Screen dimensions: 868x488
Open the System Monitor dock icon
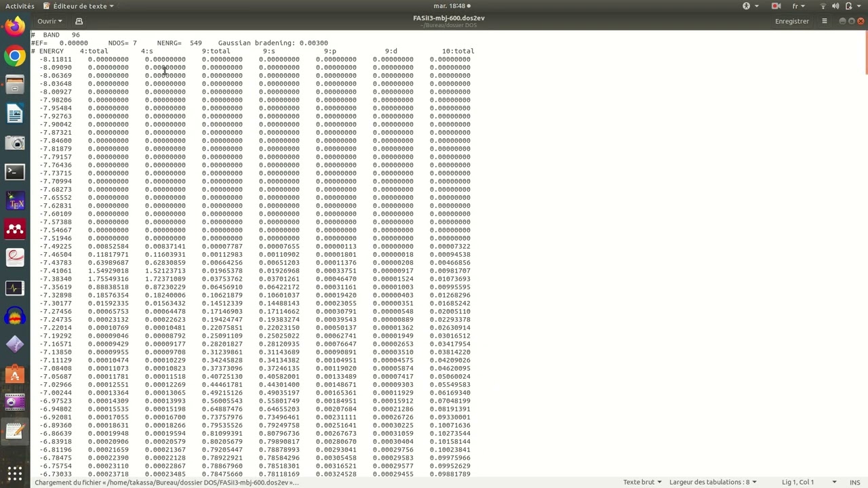coord(15,288)
